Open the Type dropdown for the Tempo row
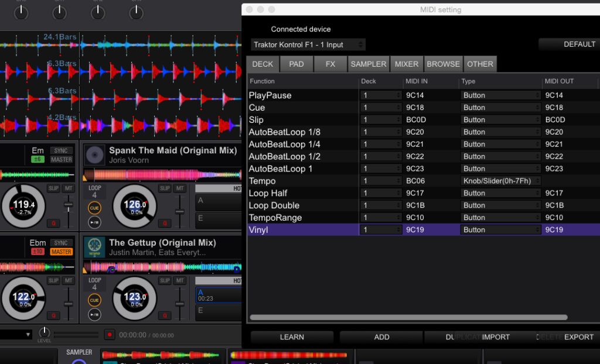600x364 pixels. 500,181
